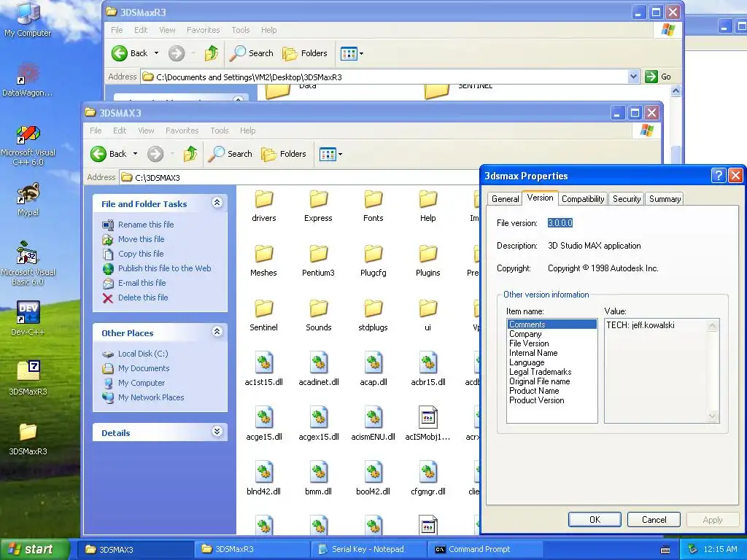Click Copy this file link
Image resolution: width=747 pixels, height=560 pixels.
pos(141,254)
